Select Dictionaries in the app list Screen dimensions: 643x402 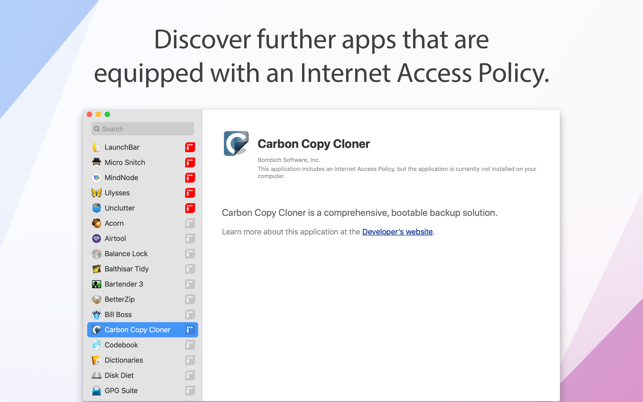142,360
